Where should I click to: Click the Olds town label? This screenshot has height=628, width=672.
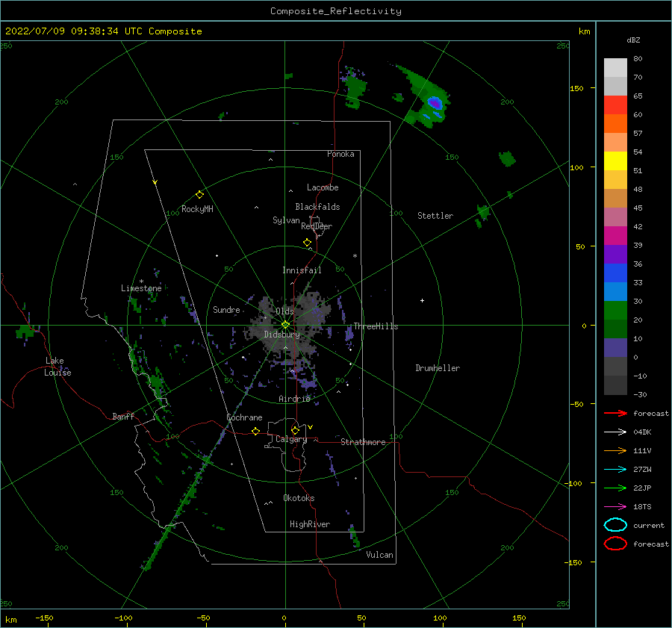click(284, 311)
